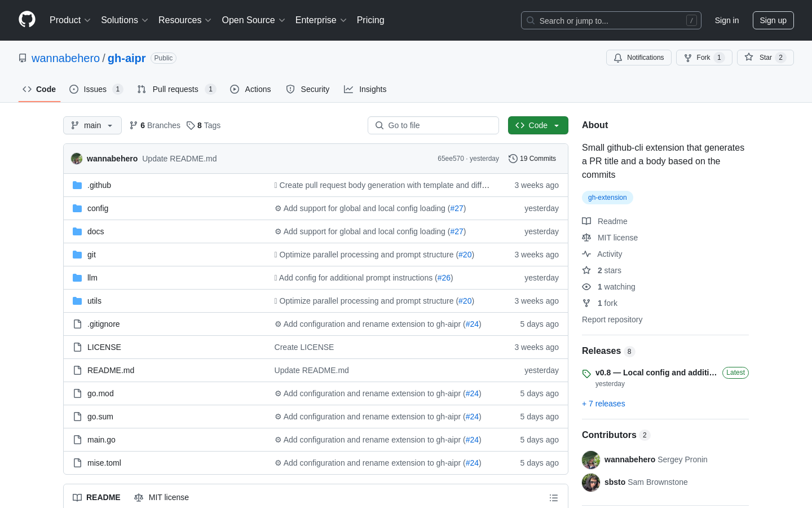Click the Notifications bell button

pyautogui.click(x=639, y=58)
